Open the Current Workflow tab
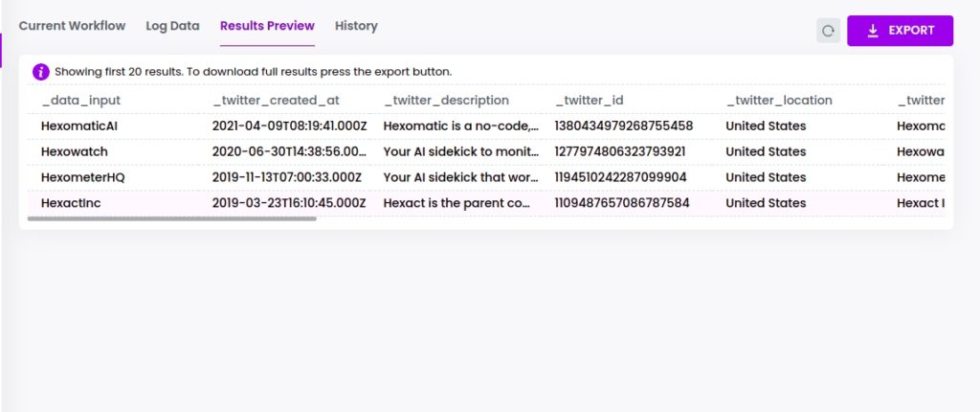This screenshot has height=412, width=980. (x=72, y=26)
